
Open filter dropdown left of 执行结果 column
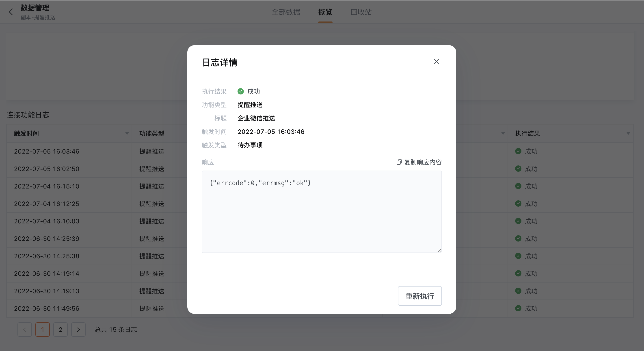[503, 133]
